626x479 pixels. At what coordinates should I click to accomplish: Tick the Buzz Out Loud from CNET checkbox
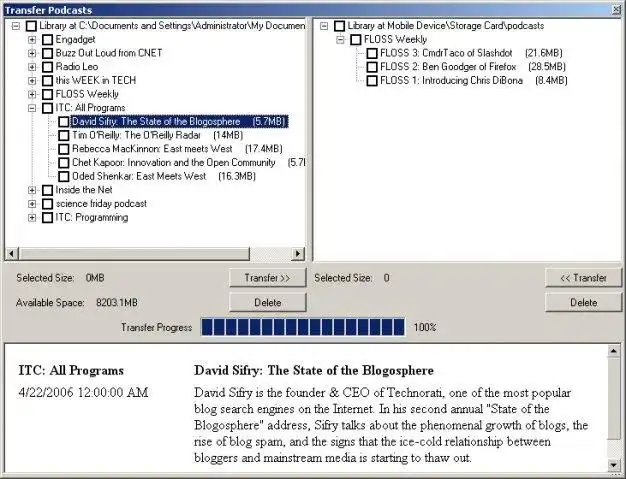48,53
